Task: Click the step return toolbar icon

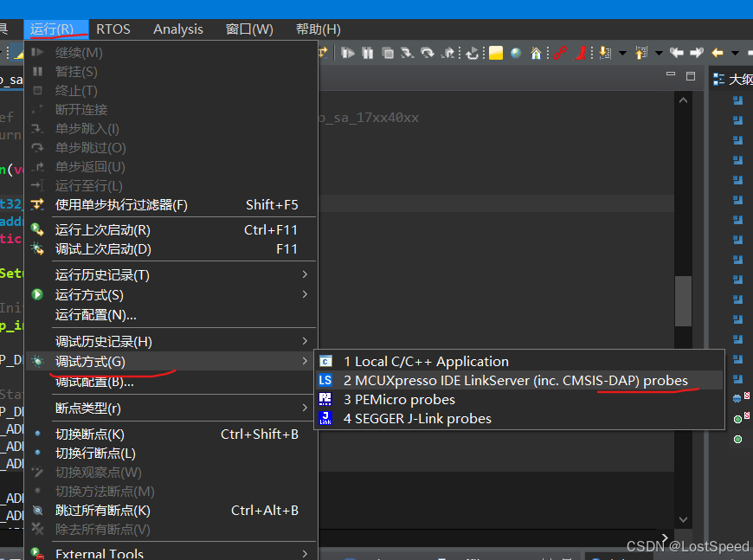Action: pyautogui.click(x=447, y=53)
